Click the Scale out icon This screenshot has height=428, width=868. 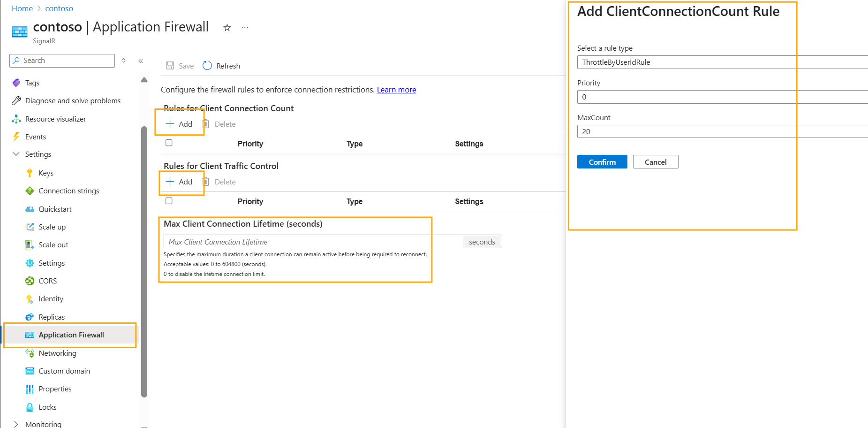[30, 245]
